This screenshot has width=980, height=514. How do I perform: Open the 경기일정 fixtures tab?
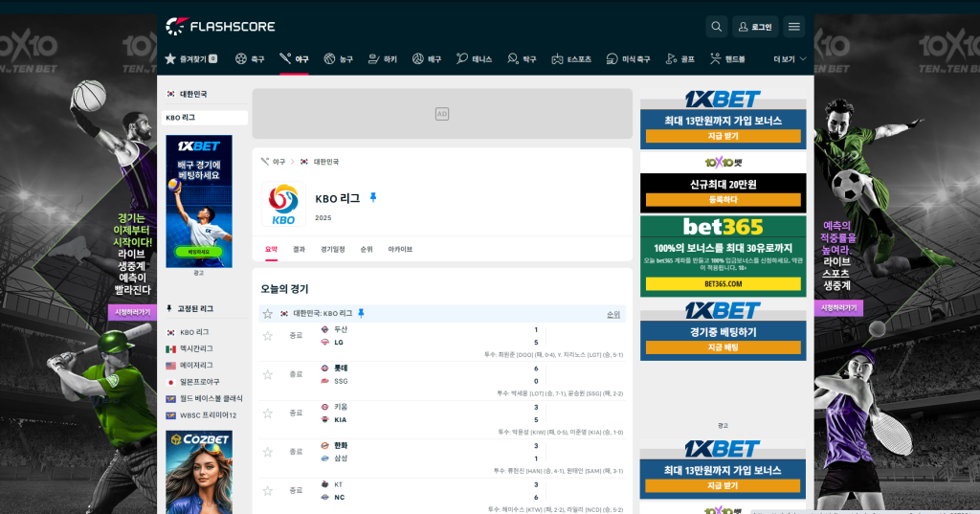[332, 249]
